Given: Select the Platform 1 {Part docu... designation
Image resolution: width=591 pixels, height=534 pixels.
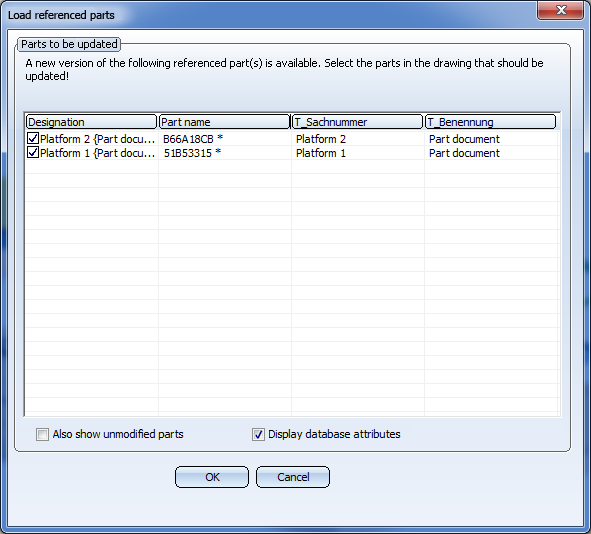Looking at the screenshot, I should coord(98,153).
